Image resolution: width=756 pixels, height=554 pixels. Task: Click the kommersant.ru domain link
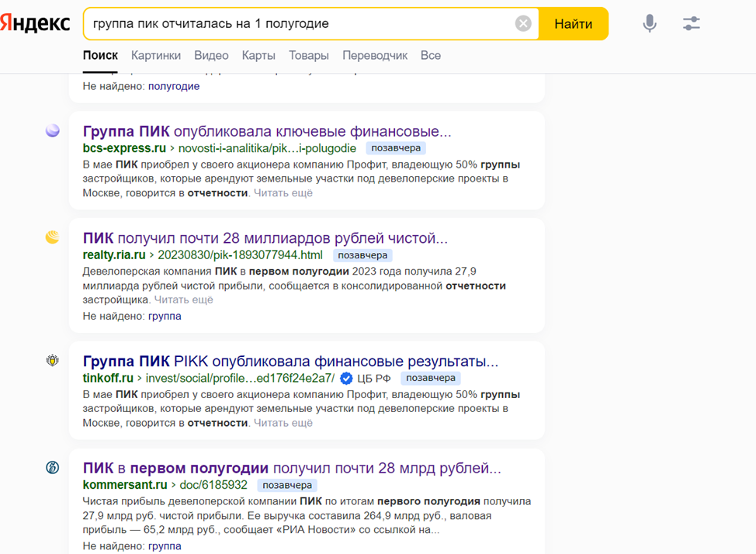tap(125, 485)
